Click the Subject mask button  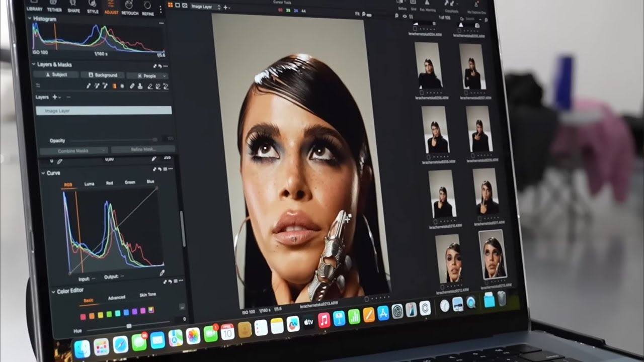point(56,74)
